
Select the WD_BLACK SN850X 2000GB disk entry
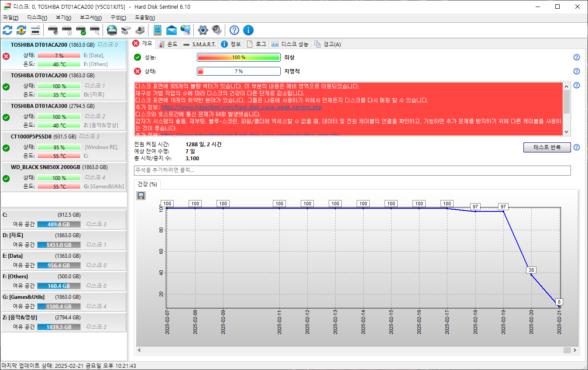64,176
